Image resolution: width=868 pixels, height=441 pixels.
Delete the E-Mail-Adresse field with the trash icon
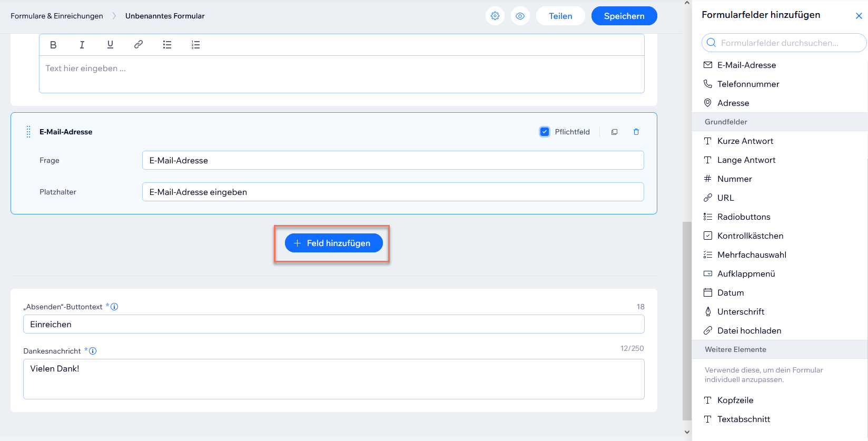pyautogui.click(x=636, y=132)
